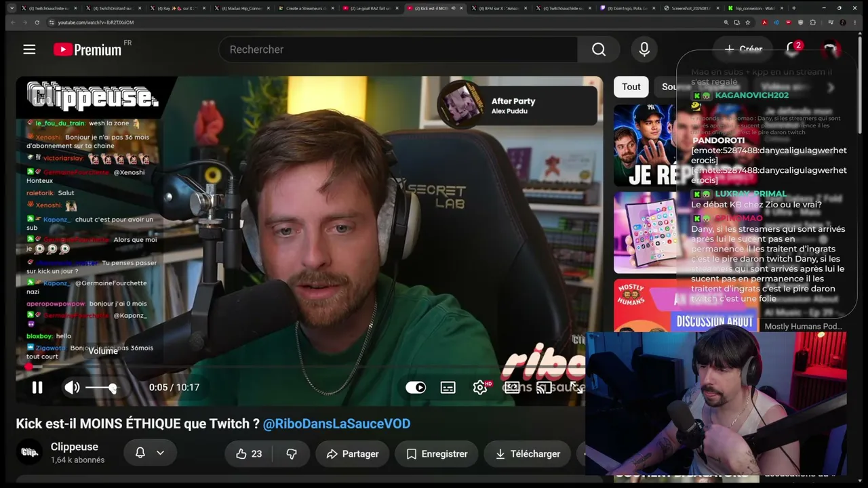
Task: Pause the video
Action: tap(37, 387)
